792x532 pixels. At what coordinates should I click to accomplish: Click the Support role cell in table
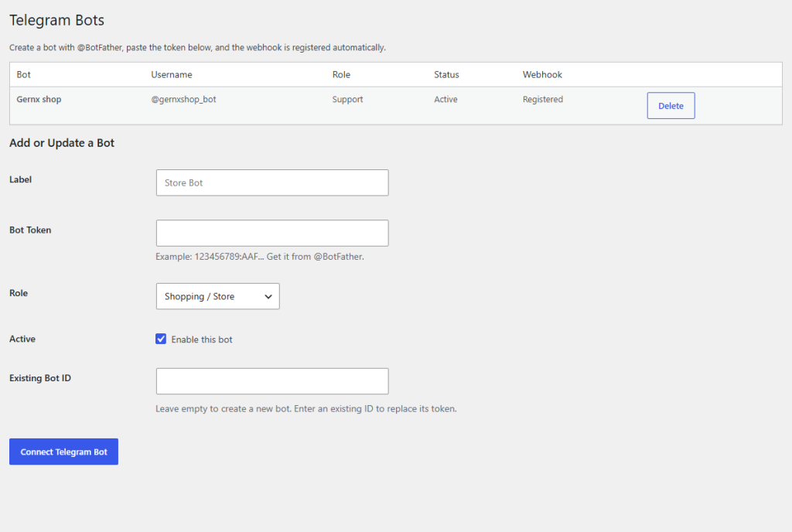click(347, 100)
